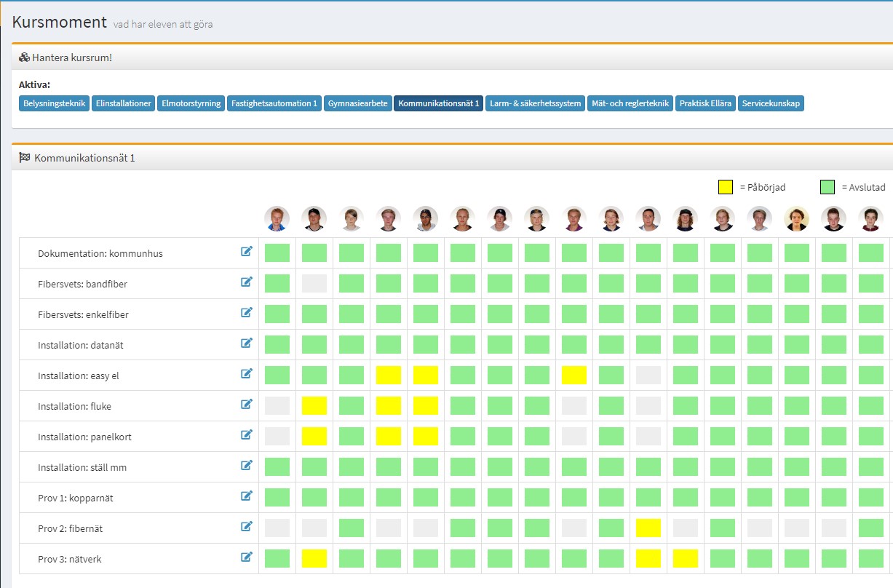The image size is (893, 588).
Task: Toggle the grey cell in Fibersvets: bandfiber row
Action: [x=314, y=283]
